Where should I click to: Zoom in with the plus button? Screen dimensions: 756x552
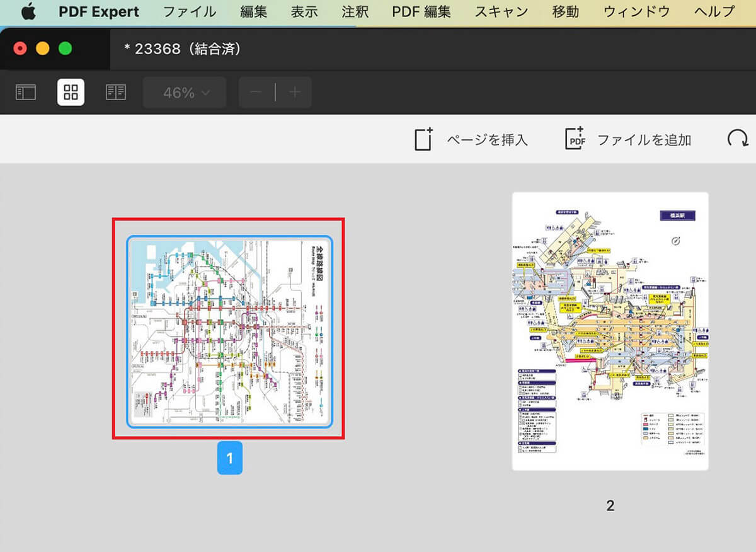[x=294, y=93]
